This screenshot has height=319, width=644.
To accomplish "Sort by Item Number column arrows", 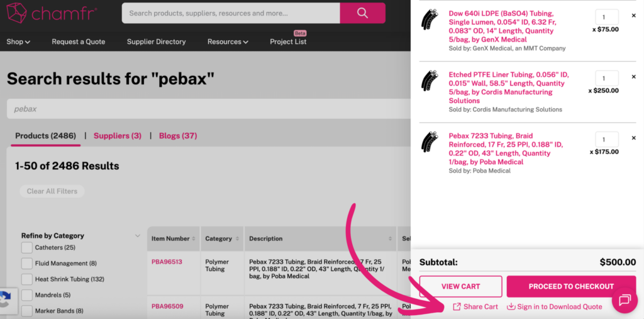I will (x=194, y=239).
